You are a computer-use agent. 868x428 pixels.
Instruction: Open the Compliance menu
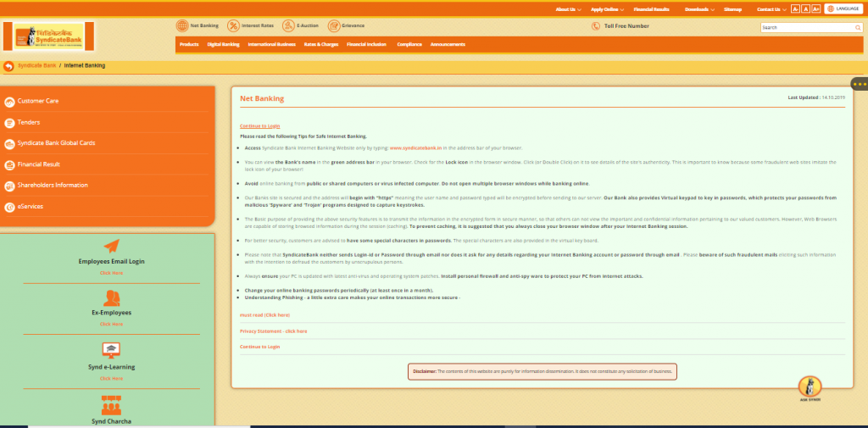409,44
